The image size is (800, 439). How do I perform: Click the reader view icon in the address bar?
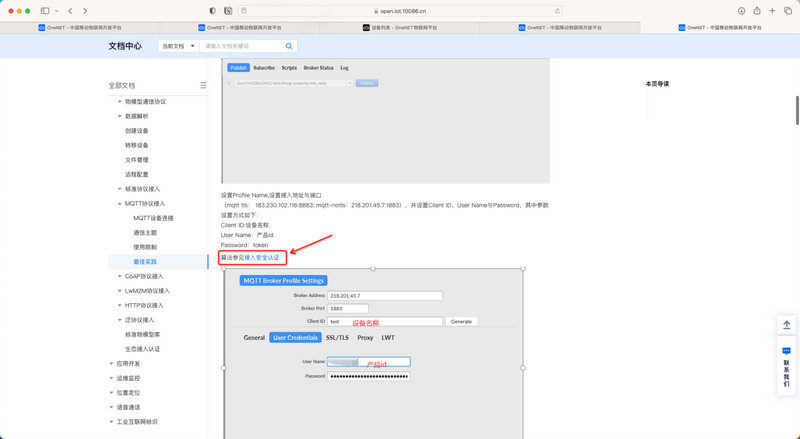click(244, 11)
